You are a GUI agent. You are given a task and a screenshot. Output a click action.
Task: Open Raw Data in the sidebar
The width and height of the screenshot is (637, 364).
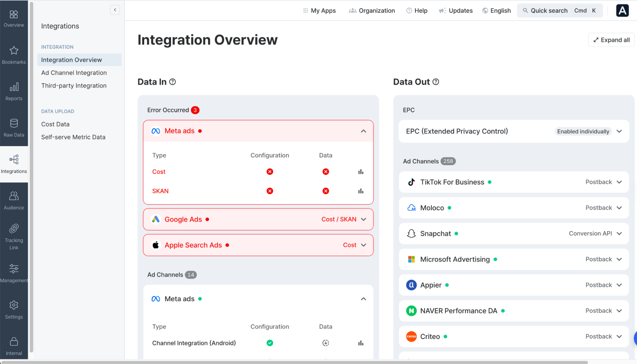click(x=14, y=128)
